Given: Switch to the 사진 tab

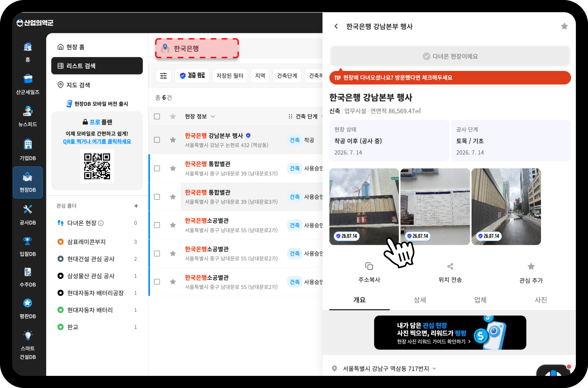Looking at the screenshot, I should pos(541,300).
